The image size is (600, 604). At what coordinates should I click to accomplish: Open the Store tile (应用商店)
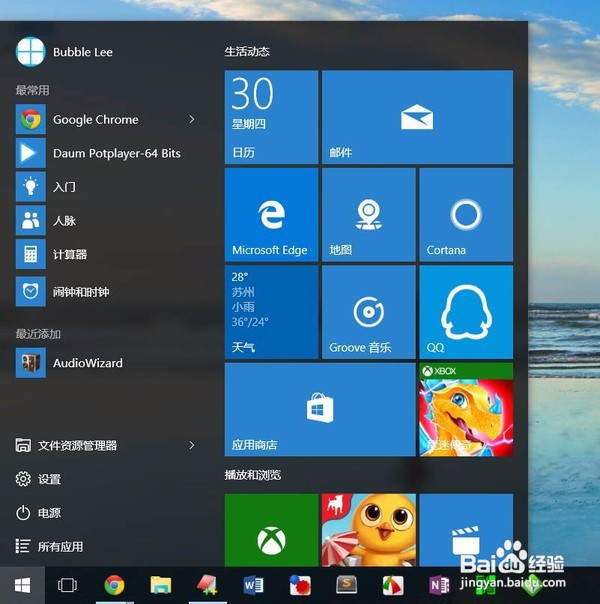pyautogui.click(x=320, y=409)
